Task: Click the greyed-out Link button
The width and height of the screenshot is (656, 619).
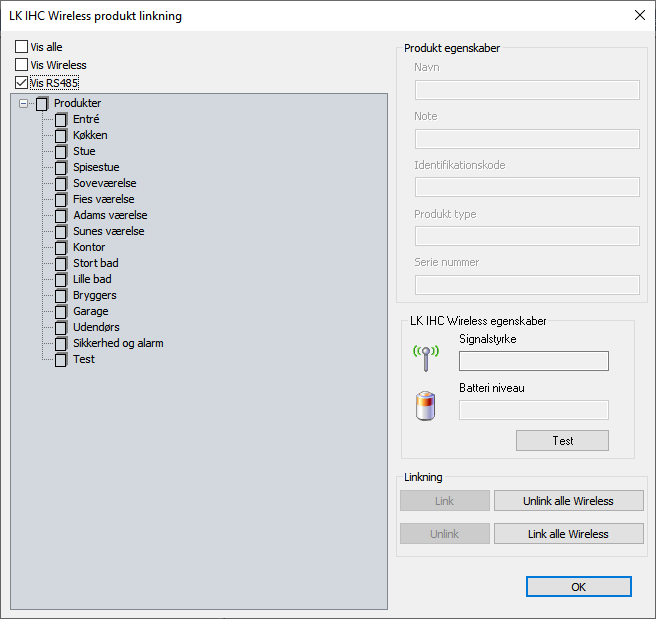Action: [x=445, y=501]
